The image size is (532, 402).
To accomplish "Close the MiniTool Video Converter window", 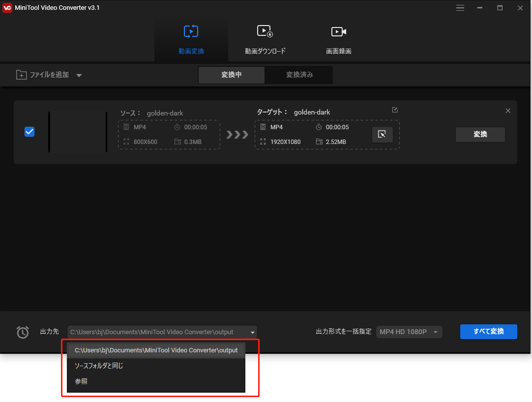I will [x=520, y=8].
